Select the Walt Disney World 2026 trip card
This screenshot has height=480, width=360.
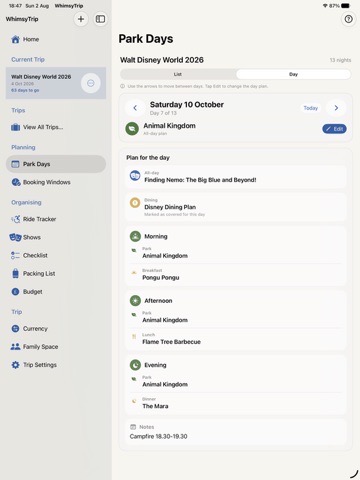56,83
